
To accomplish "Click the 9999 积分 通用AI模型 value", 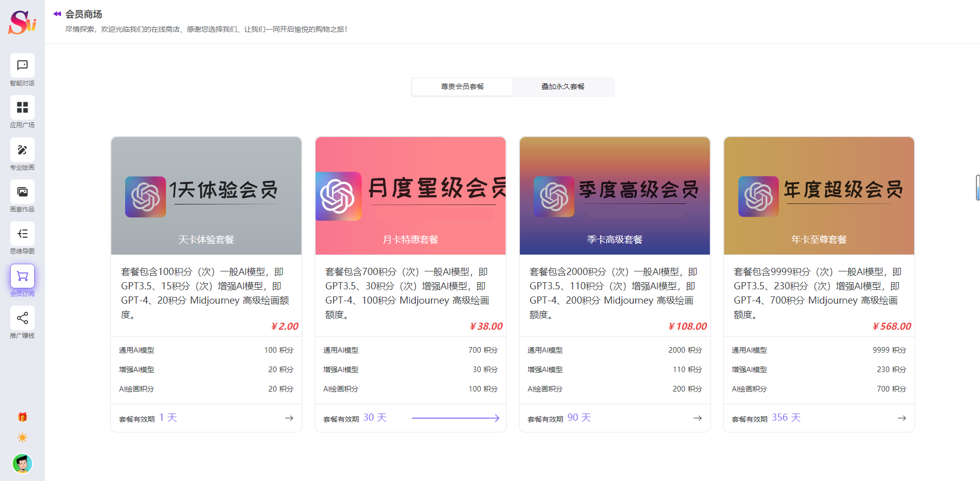I will (x=889, y=350).
